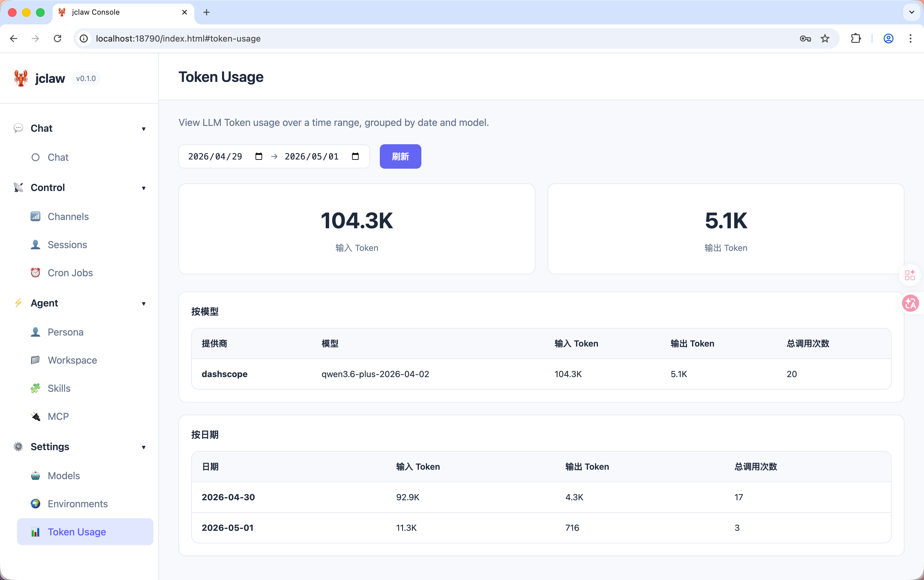Viewport: 924px width, 580px height.
Task: Open the tab search dropdown chevron
Action: (x=912, y=12)
